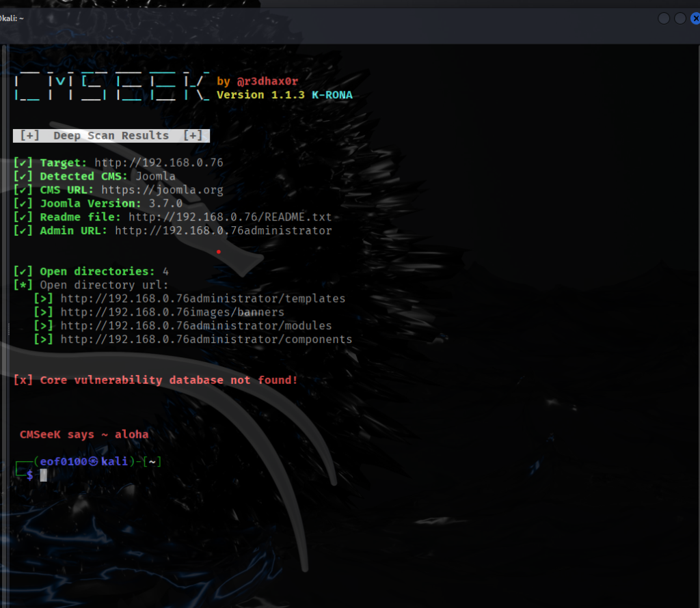Open the https://joomla.org CMS URL
The height and width of the screenshot is (608, 700).
tap(162, 190)
